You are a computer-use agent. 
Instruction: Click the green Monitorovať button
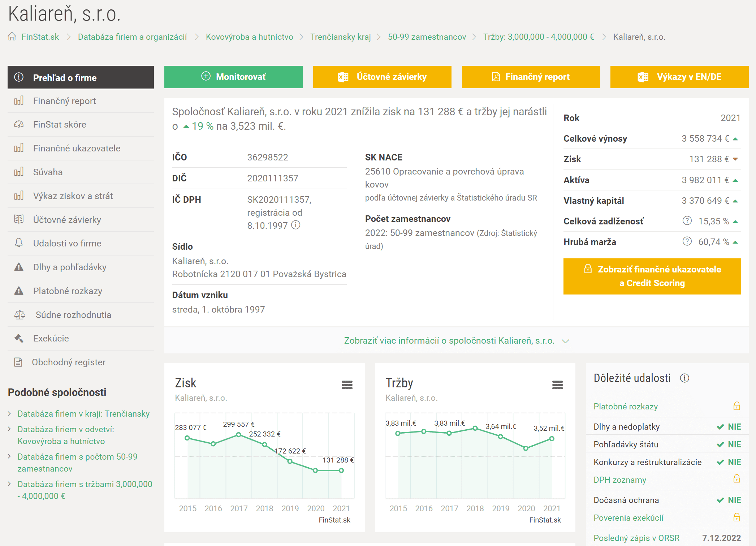click(233, 77)
